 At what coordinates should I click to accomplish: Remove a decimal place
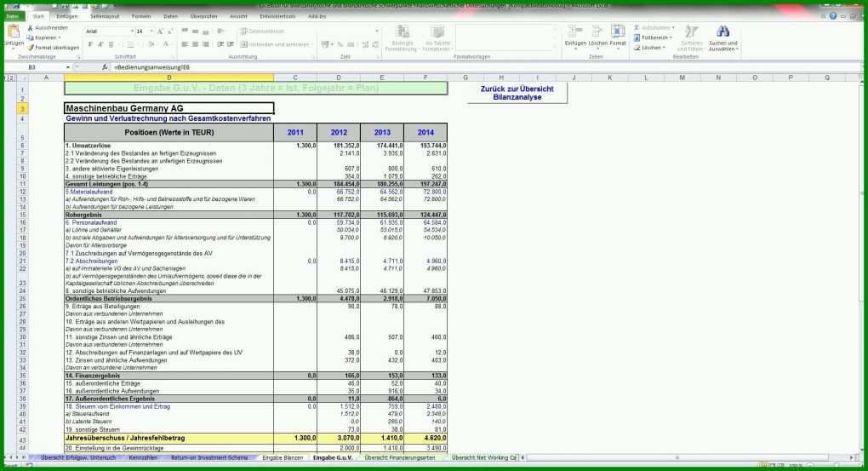(375, 44)
